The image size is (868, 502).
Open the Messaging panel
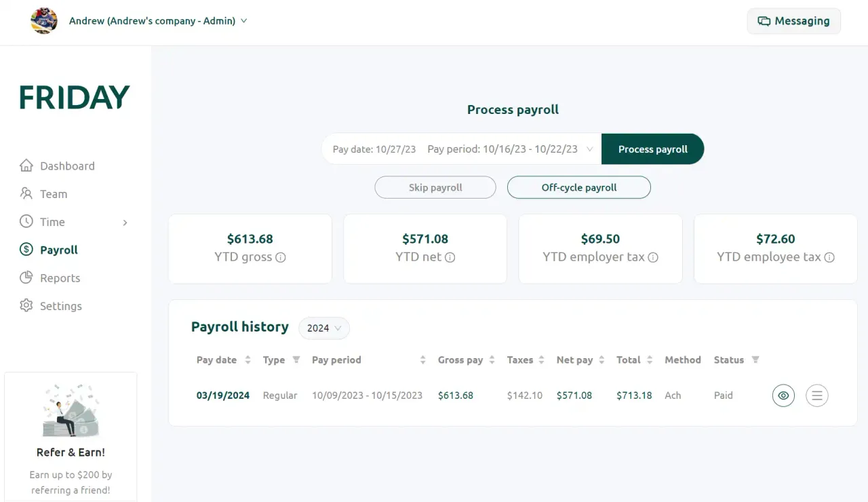793,21
